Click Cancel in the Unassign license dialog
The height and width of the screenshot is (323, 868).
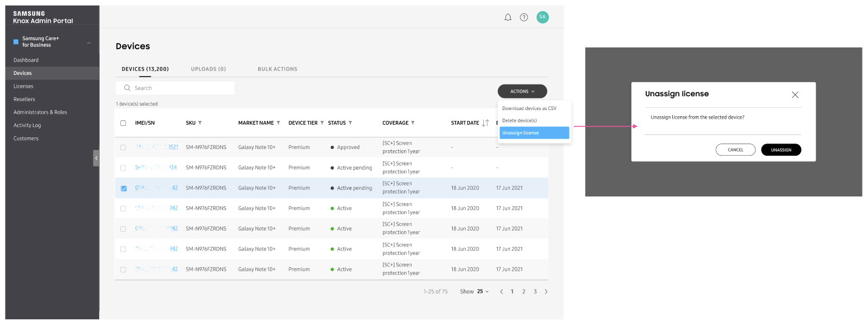[x=735, y=150]
